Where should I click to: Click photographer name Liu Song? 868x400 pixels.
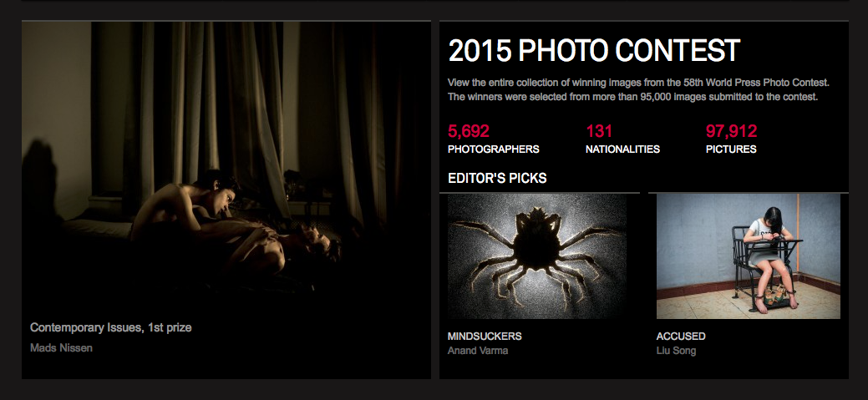click(676, 351)
